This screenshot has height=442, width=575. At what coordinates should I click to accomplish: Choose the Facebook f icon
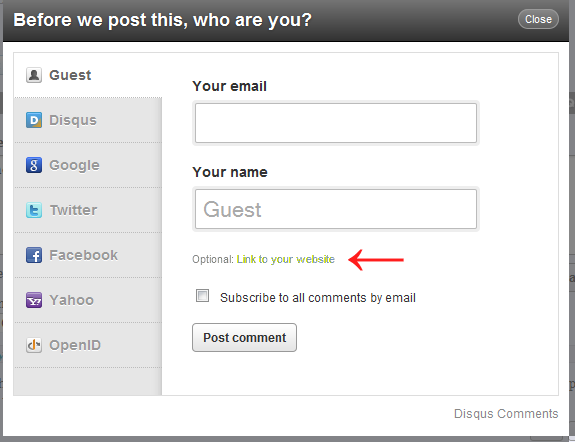click(x=34, y=255)
